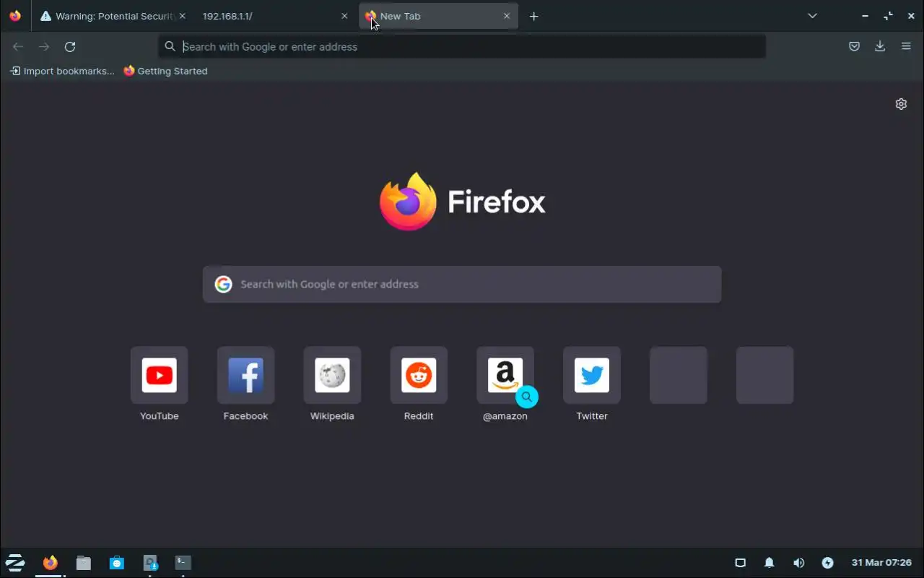Open the @amazon shortcut tile
924x578 pixels.
pyautogui.click(x=505, y=375)
